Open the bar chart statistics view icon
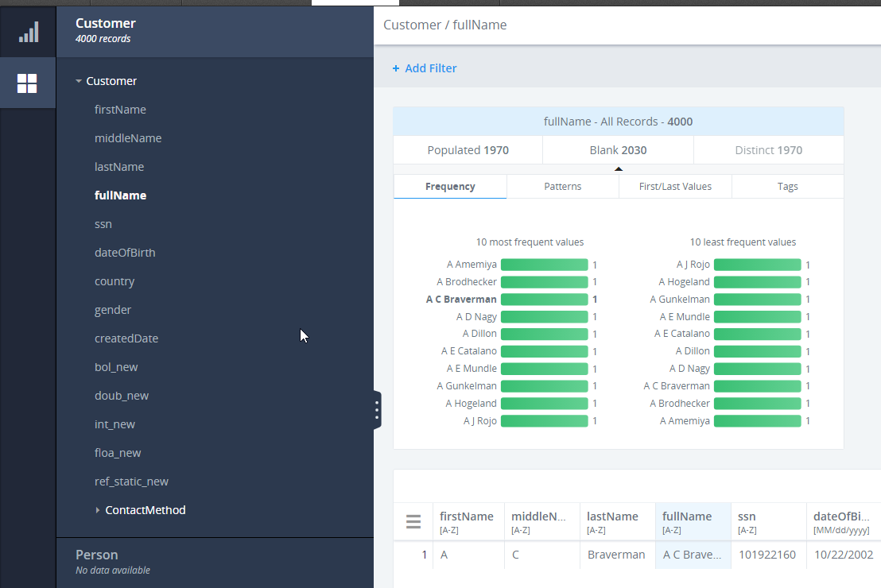 (28, 32)
